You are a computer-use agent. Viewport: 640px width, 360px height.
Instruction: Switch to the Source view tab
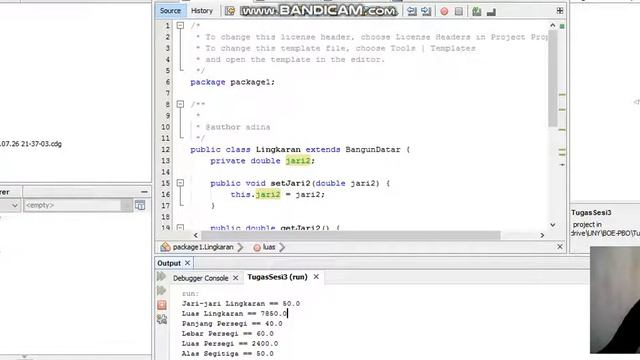click(x=170, y=11)
